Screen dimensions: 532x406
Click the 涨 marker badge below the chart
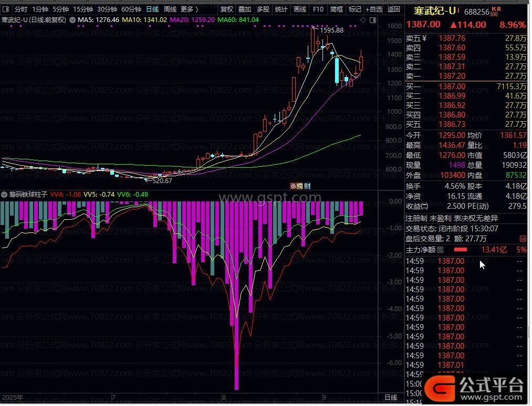click(x=293, y=186)
